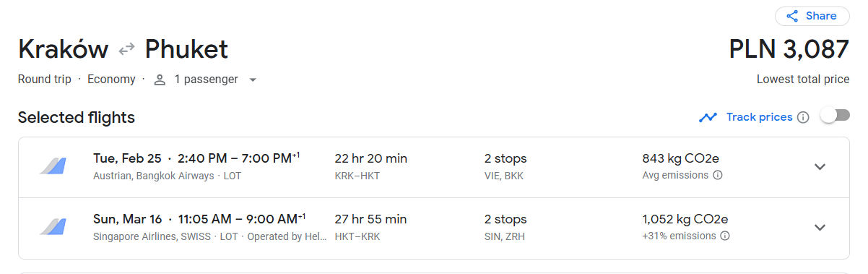Click the Mar 16 flight airline logo
Screen dimensions: 868x274
coord(53,227)
